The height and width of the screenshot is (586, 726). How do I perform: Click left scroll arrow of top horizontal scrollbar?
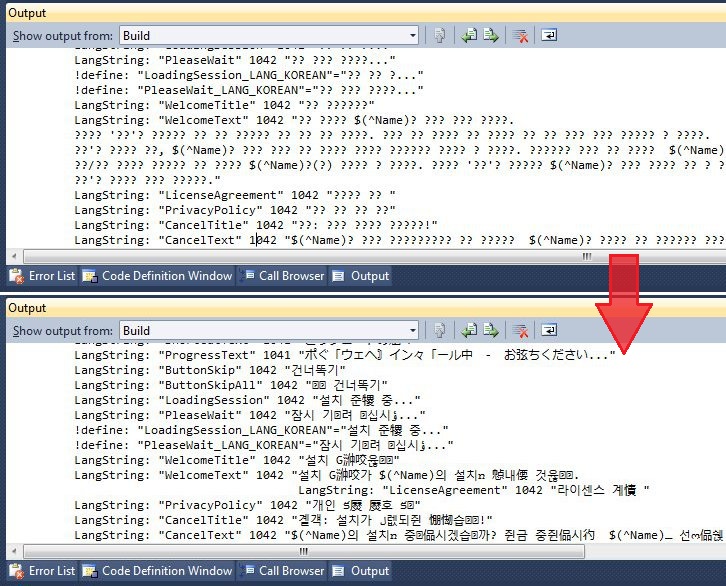pyautogui.click(x=14, y=256)
